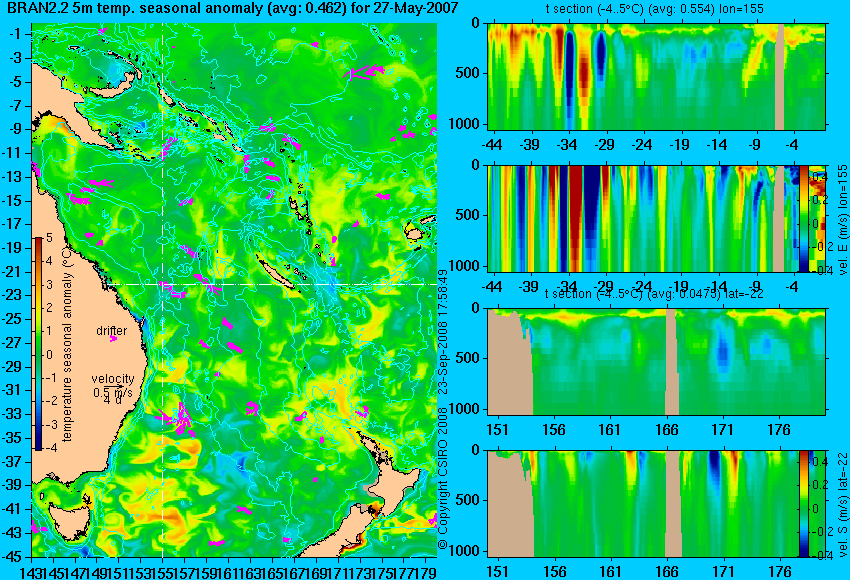
Task: Click the lon=155 temperature section plot
Action: pos(656,76)
